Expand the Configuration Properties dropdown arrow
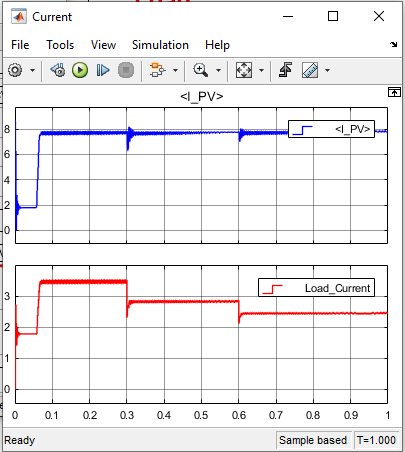Image resolution: width=405 pixels, height=452 pixels. tap(32, 70)
